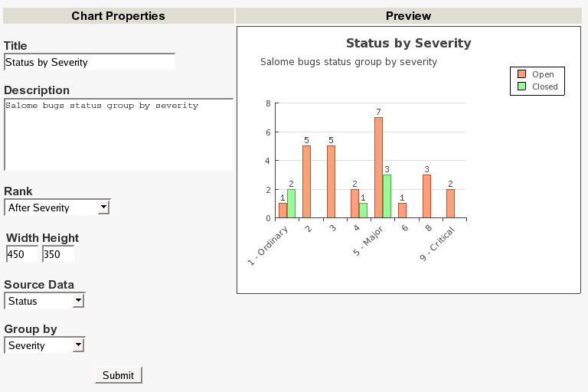The image size is (588, 392).
Task: Click the Open legend color swatch
Action: click(521, 74)
